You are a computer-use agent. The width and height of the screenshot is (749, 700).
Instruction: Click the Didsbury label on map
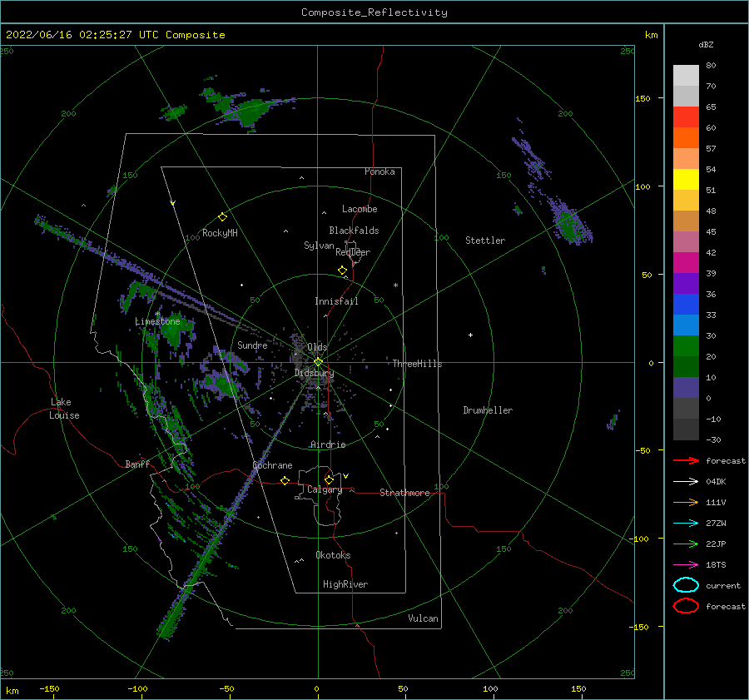coord(314,373)
